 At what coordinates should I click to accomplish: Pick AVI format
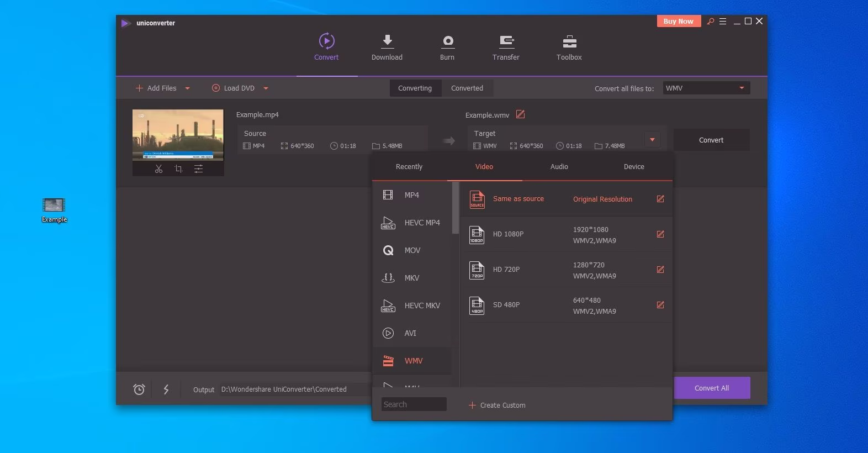(x=412, y=333)
